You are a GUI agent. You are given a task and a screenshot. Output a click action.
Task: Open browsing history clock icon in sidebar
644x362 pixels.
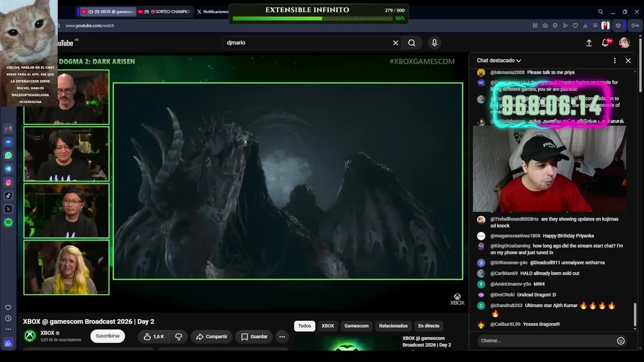click(8, 318)
